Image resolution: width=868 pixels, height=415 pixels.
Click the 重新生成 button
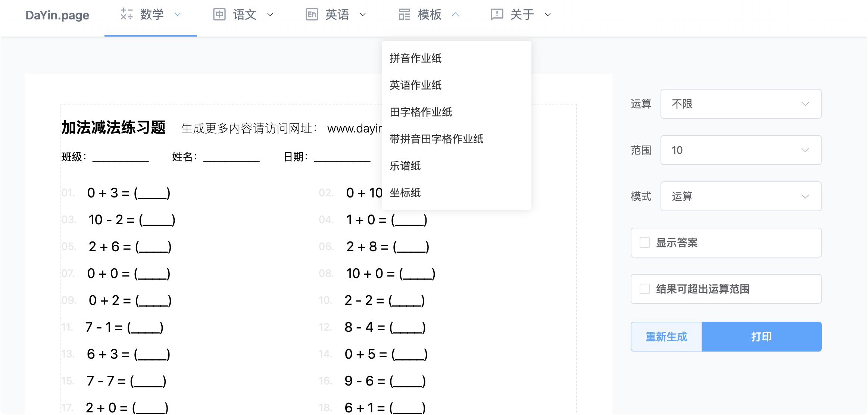point(666,337)
